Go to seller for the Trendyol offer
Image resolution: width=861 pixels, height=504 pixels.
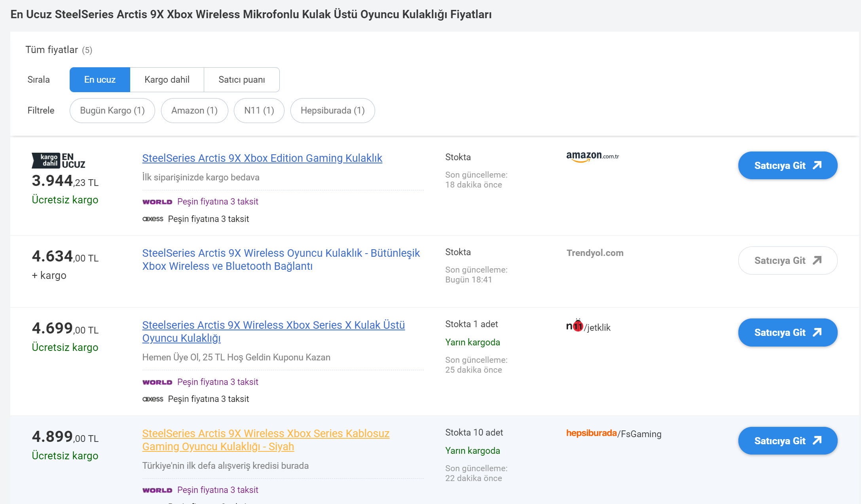point(788,260)
